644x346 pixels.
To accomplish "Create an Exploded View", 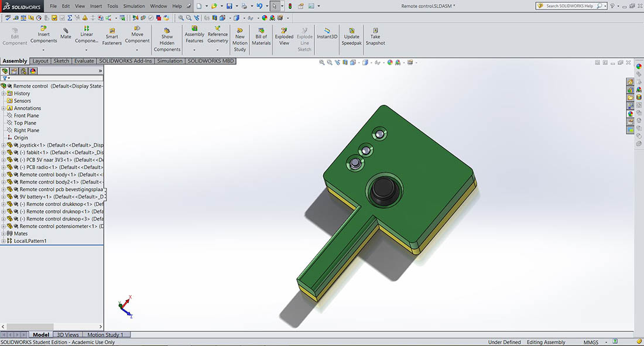I will tap(284, 36).
